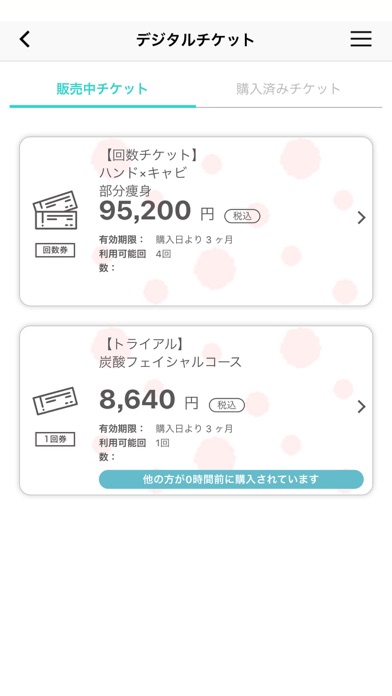Tap the 他の方が0時間前に購入されています banner
The width and height of the screenshot is (392, 696).
pos(231,479)
